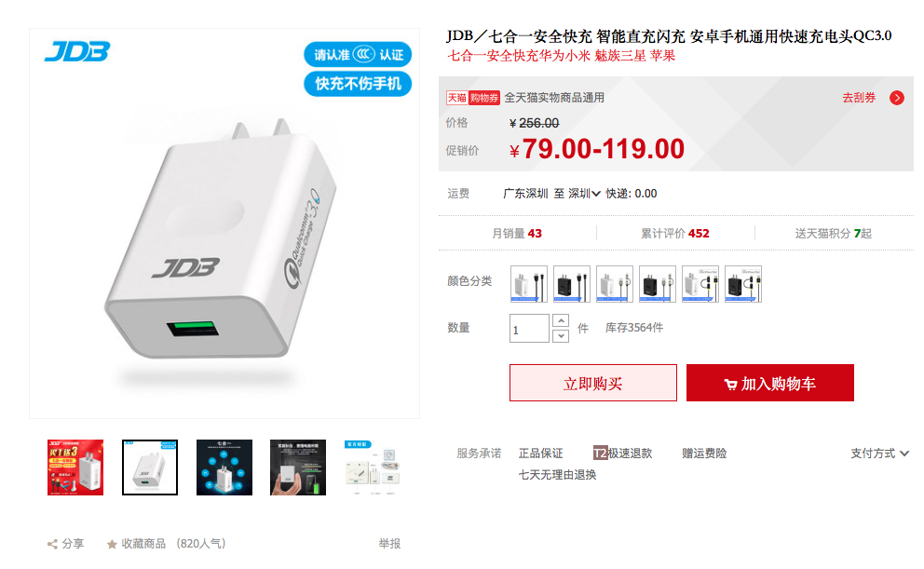
Task: Expand the 深圳 destination dropdown
Action: point(584,194)
